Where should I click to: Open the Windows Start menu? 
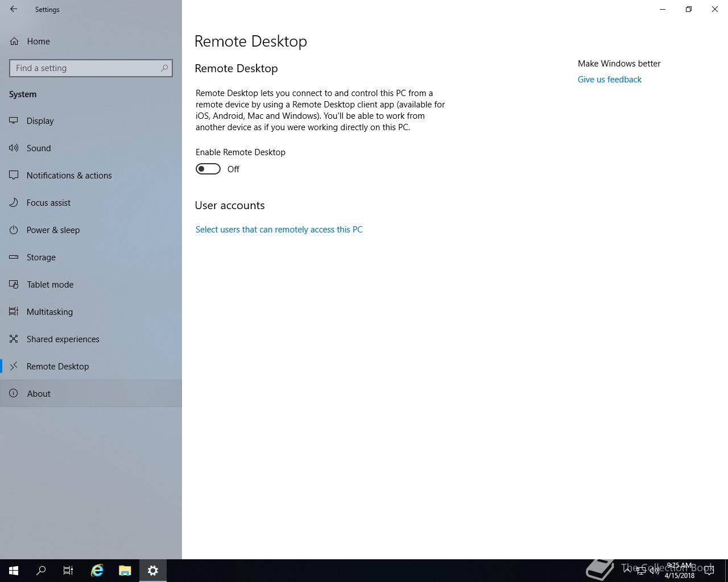click(x=14, y=571)
